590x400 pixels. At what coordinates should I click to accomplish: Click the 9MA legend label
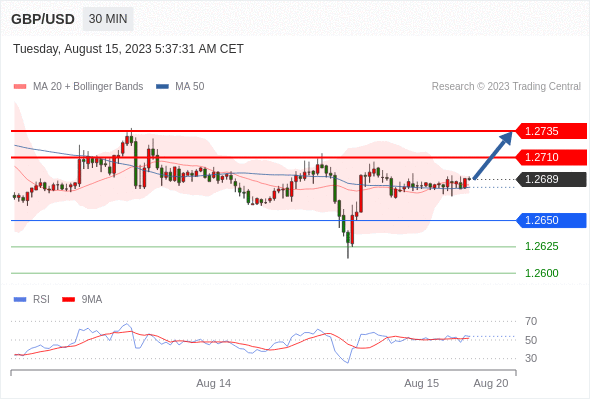pos(92,300)
